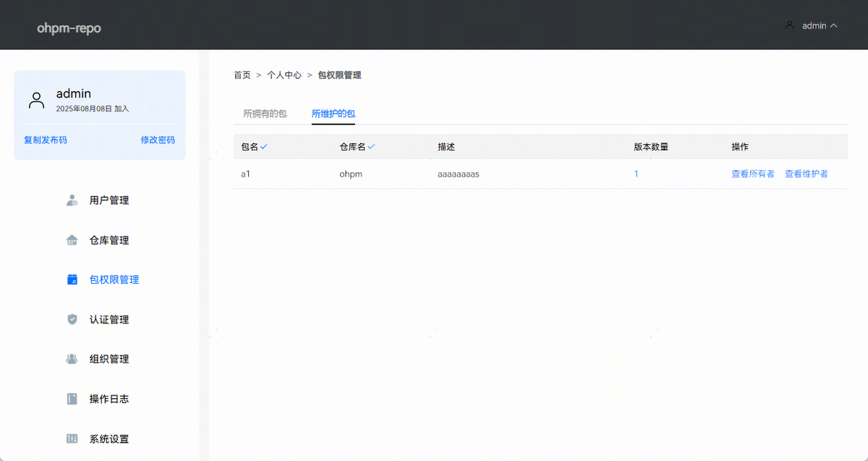Screen dimensions: 868x461
Task: Open the 仓库名 column filter dropdown
Action: pyautogui.click(x=371, y=147)
